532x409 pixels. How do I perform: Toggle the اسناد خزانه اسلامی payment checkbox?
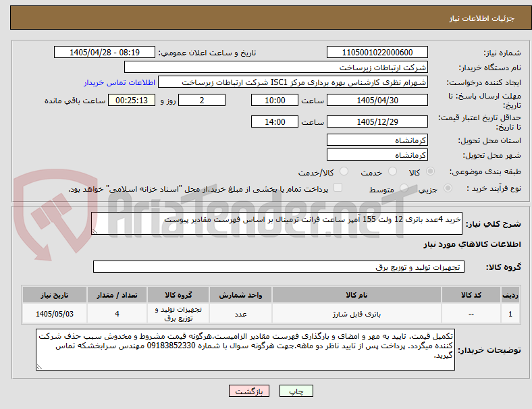[x=338, y=188]
